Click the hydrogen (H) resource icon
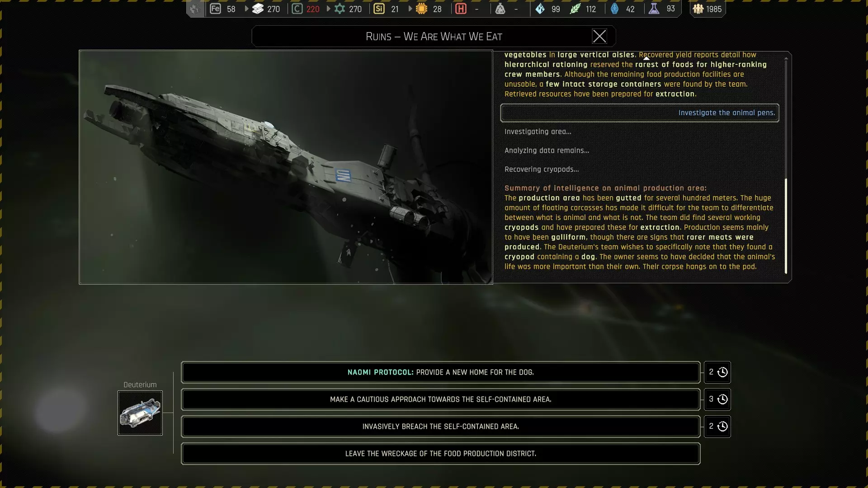 pyautogui.click(x=461, y=9)
